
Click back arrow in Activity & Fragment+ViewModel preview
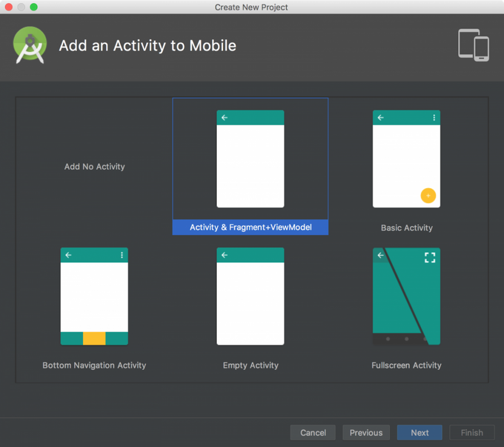pos(224,118)
